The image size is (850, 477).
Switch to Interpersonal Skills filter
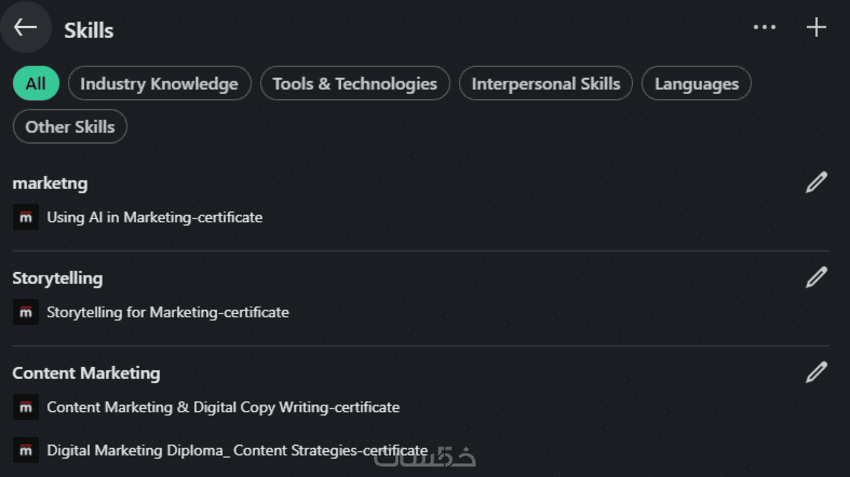(546, 84)
